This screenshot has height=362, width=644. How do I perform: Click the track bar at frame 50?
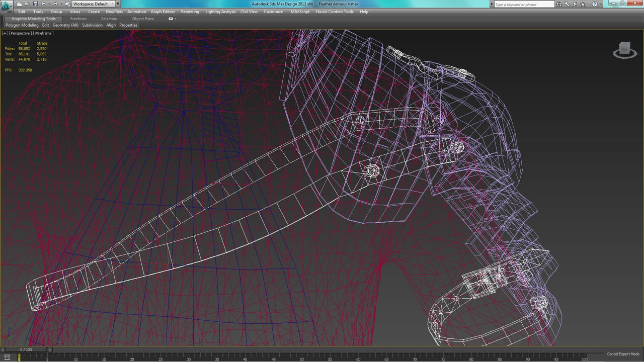click(x=302, y=357)
